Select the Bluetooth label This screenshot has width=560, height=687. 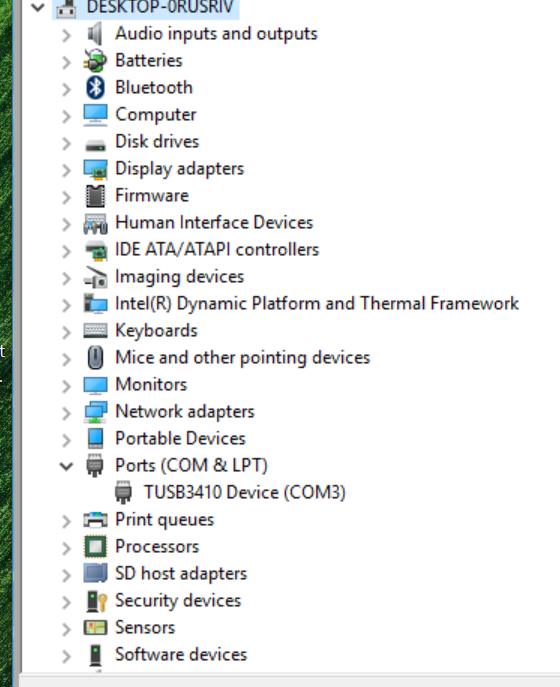click(x=154, y=88)
